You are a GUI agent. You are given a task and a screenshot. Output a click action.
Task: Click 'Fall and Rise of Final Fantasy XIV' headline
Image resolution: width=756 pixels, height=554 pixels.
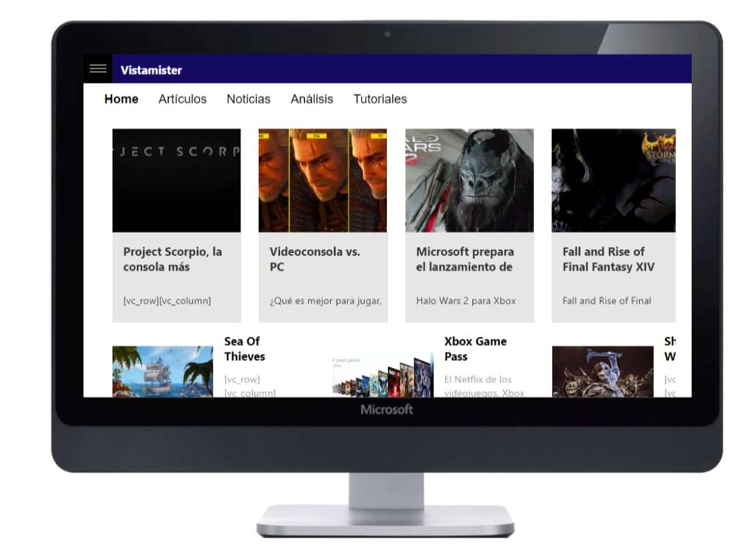[x=608, y=259]
